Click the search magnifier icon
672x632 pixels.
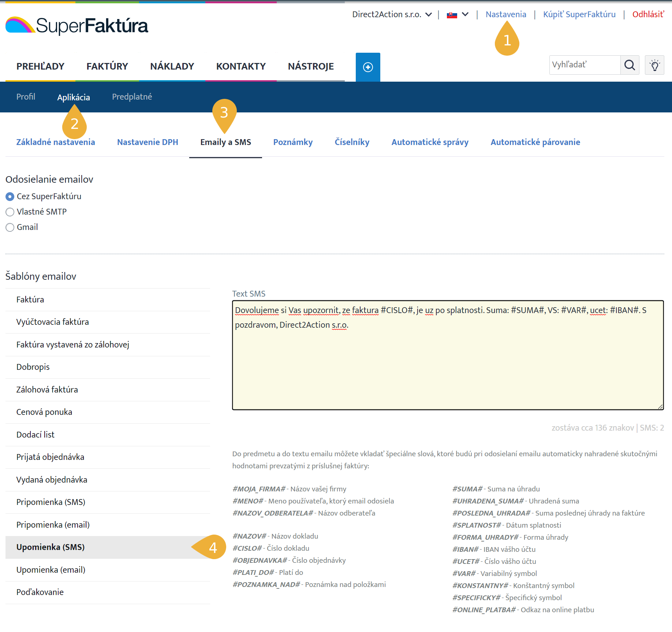[630, 65]
